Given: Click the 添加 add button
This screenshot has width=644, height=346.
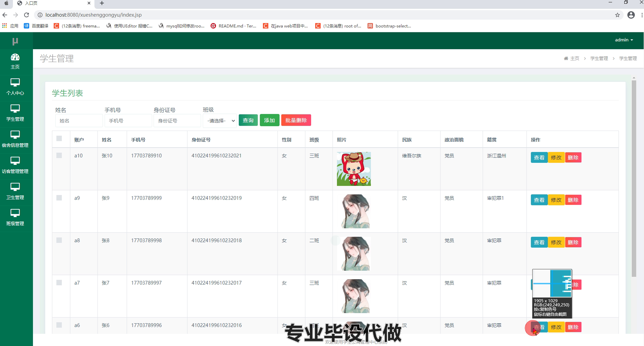Looking at the screenshot, I should point(269,120).
